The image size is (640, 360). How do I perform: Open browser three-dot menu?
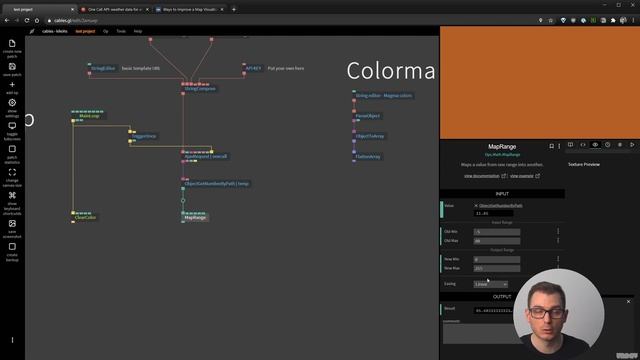[633, 20]
